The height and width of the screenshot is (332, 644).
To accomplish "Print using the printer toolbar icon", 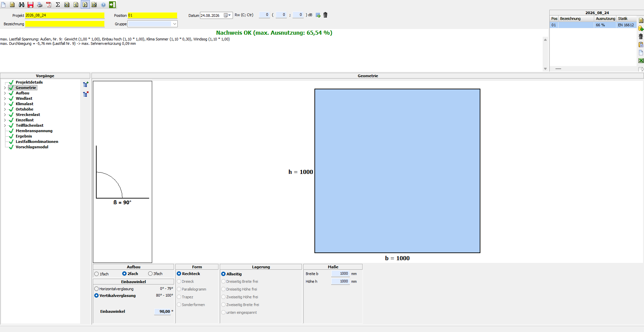I will pyautogui.click(x=40, y=5).
